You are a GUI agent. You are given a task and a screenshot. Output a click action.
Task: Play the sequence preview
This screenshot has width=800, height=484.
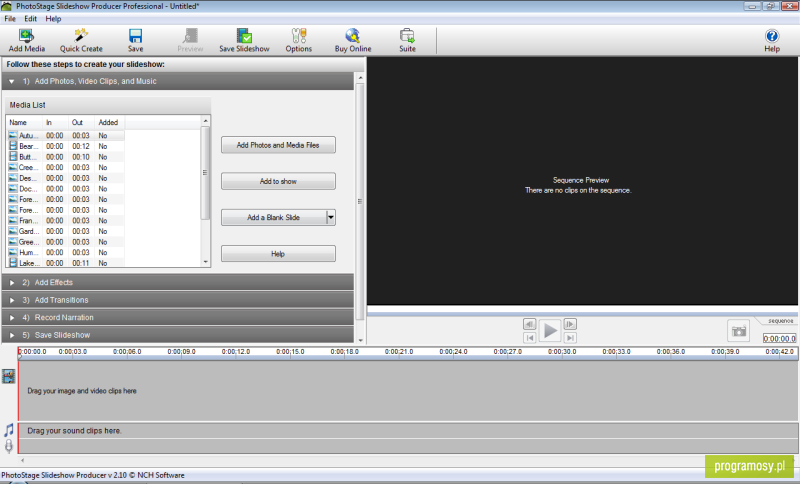[550, 331]
